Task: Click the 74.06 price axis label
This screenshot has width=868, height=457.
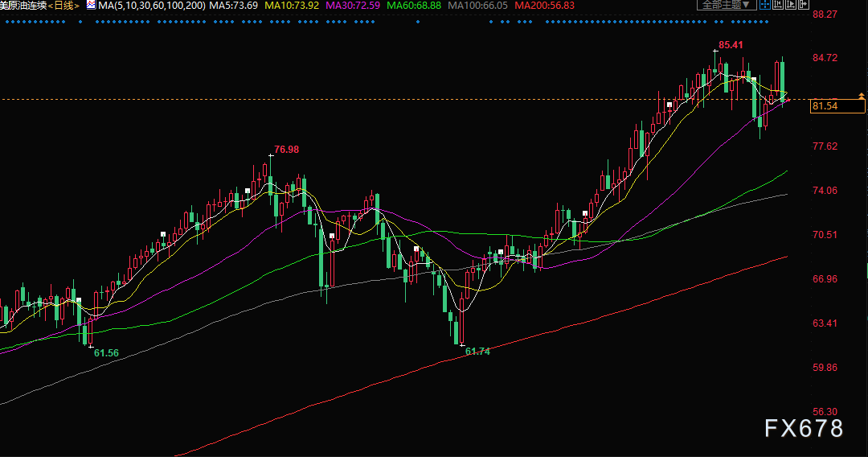Action: (x=825, y=191)
